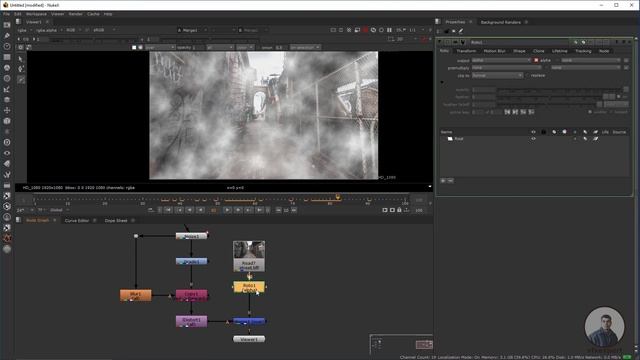The height and width of the screenshot is (360, 640).
Task: Toggle viewer pause button
Action: point(389,30)
